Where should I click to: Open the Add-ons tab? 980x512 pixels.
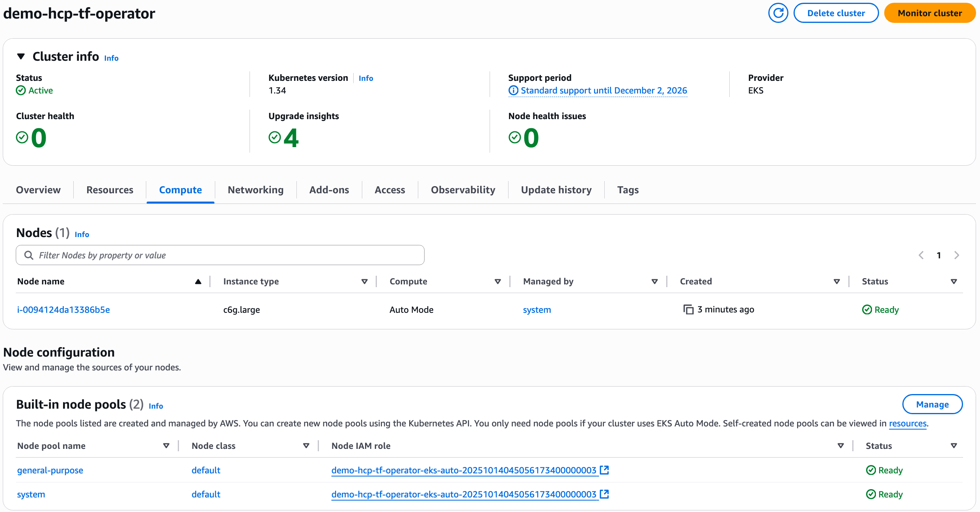(329, 190)
